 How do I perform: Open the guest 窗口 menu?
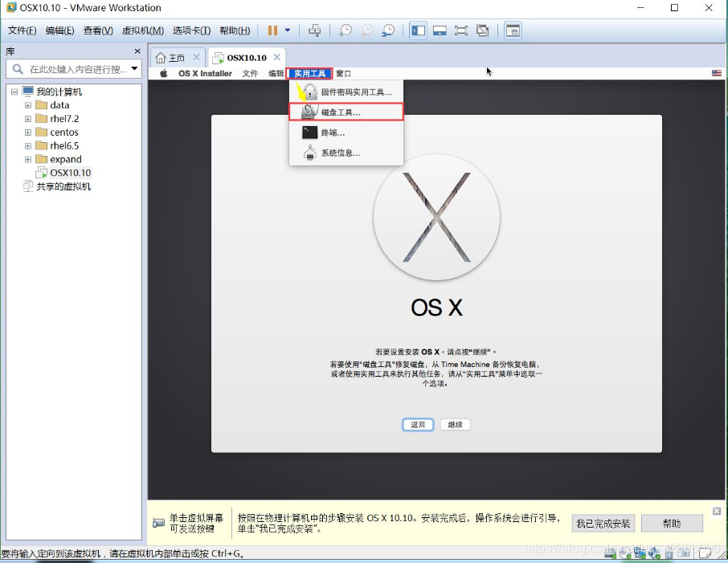[344, 73]
